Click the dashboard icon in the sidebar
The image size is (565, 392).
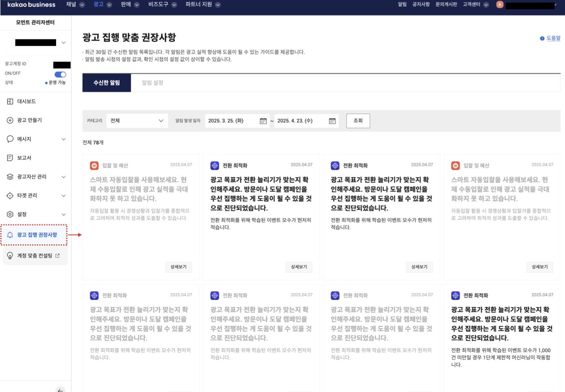pos(10,101)
